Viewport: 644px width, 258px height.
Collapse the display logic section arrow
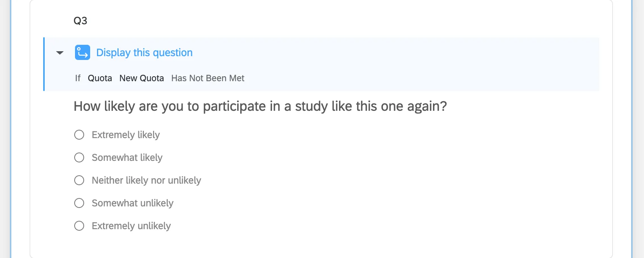click(60, 53)
